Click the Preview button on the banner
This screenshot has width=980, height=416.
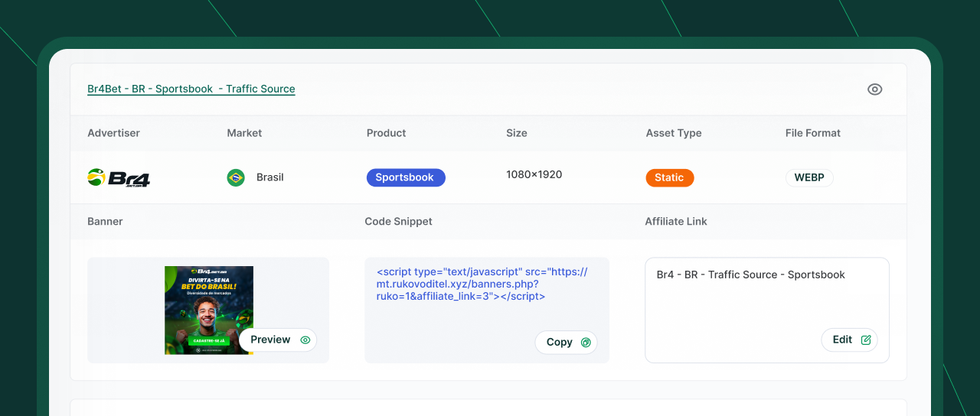click(278, 340)
